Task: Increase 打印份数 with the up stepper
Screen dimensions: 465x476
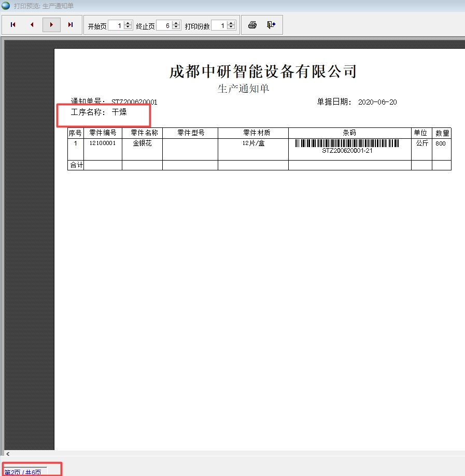Action: (x=231, y=22)
